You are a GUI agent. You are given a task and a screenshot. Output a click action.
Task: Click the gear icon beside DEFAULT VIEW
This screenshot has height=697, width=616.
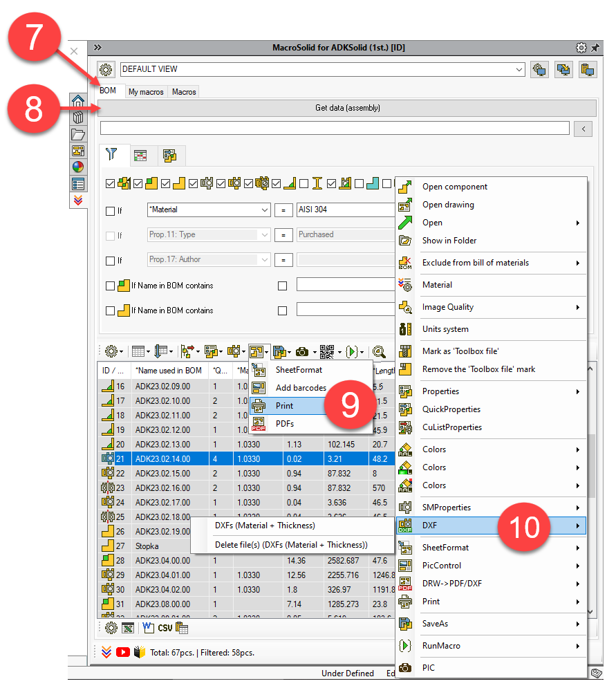coord(106,70)
